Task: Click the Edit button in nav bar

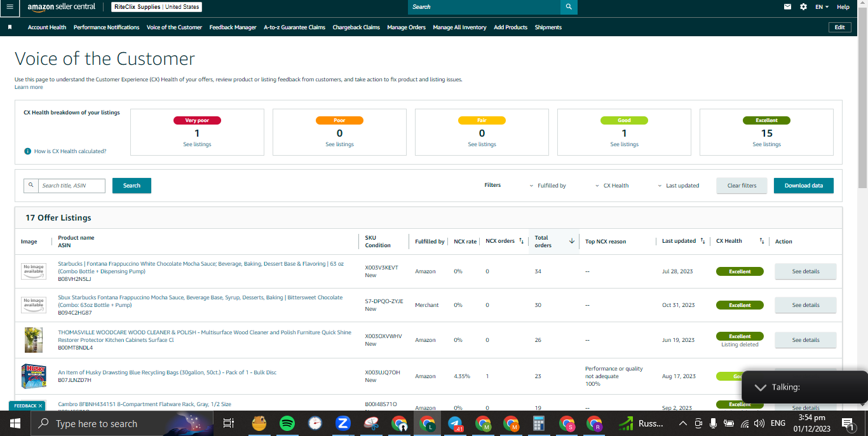Action: 839,27
